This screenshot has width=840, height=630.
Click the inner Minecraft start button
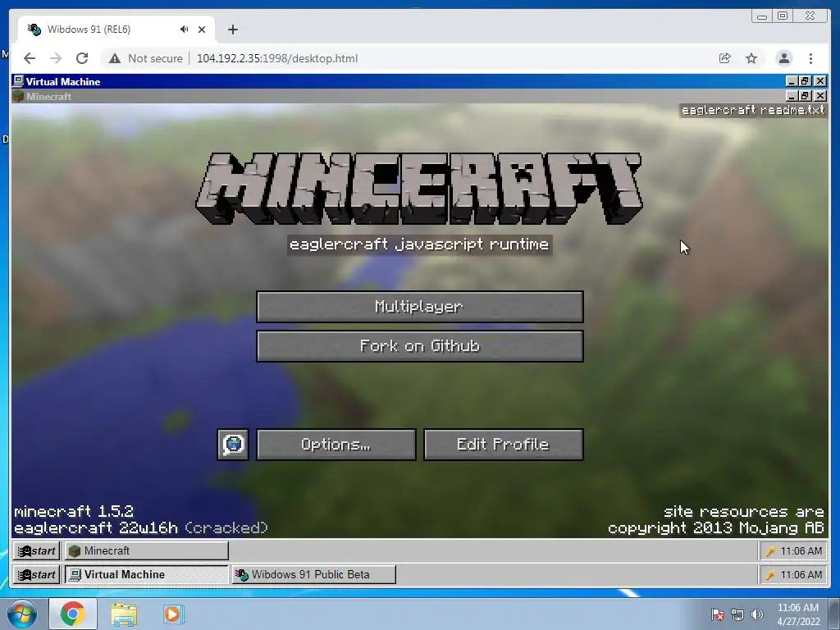coord(36,550)
